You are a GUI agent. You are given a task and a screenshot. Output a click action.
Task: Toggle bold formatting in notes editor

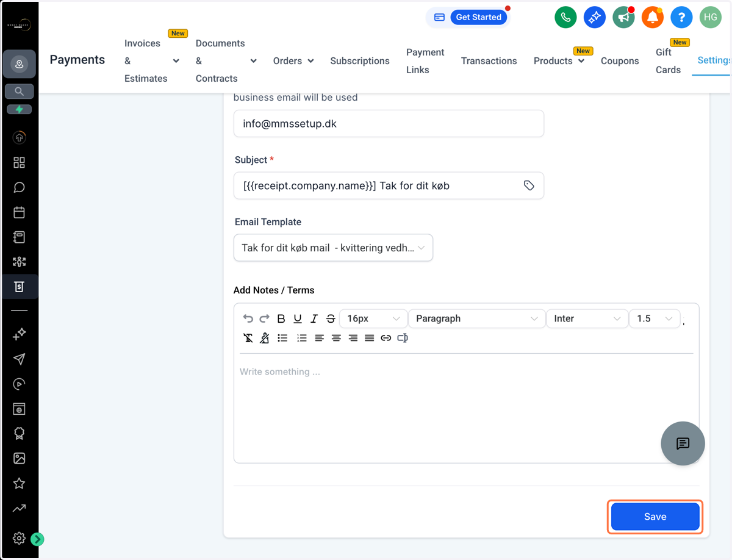coord(281,318)
